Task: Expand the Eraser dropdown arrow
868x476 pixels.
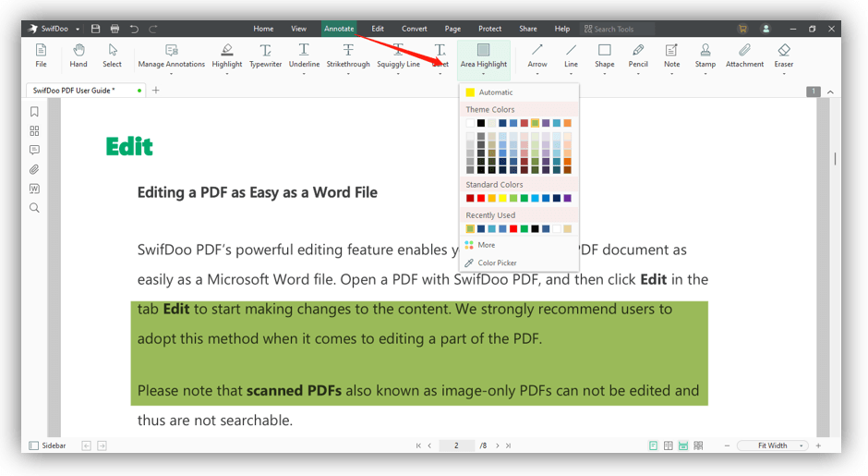Action: point(784,74)
